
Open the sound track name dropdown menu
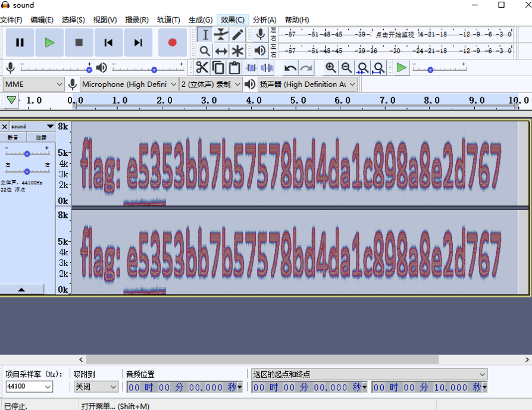tap(32, 126)
